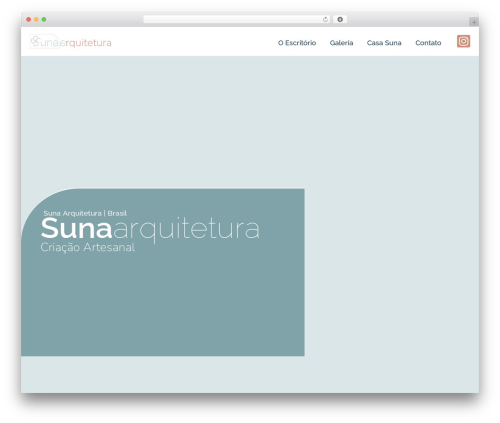Viewport: 500px width, 423px height.
Task: Click the 'Criação Artesanal' subtitle
Action: pyautogui.click(x=88, y=248)
